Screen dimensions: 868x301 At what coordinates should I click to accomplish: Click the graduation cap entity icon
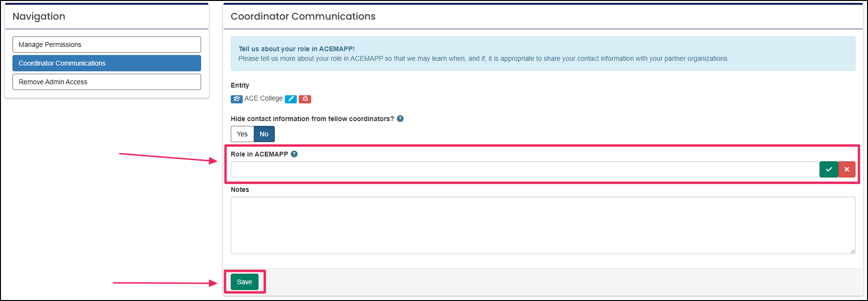(x=237, y=99)
